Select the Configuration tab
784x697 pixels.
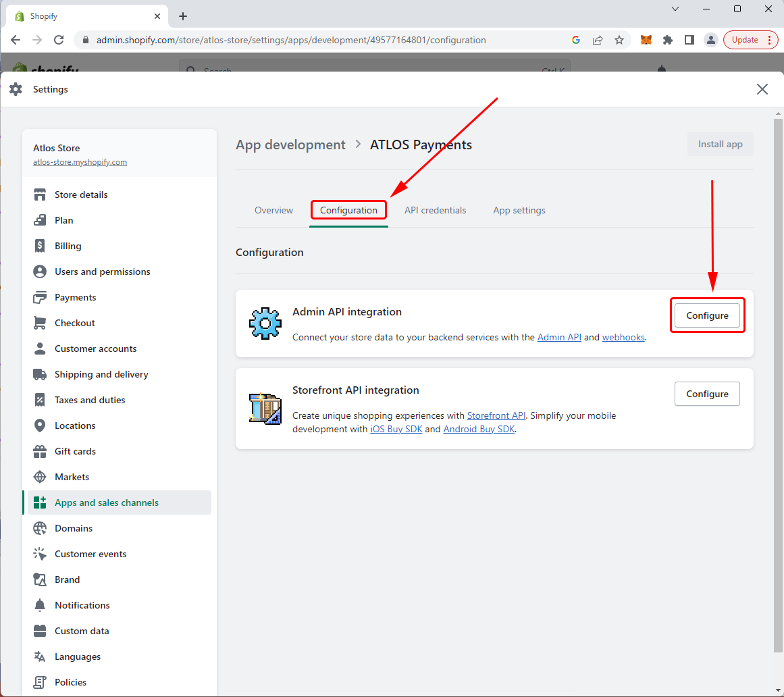point(348,211)
